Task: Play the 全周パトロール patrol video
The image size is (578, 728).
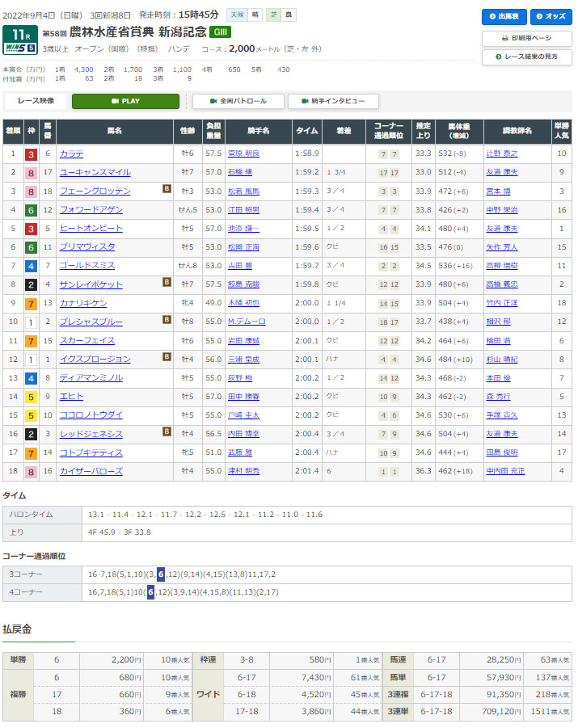Action: [238, 101]
